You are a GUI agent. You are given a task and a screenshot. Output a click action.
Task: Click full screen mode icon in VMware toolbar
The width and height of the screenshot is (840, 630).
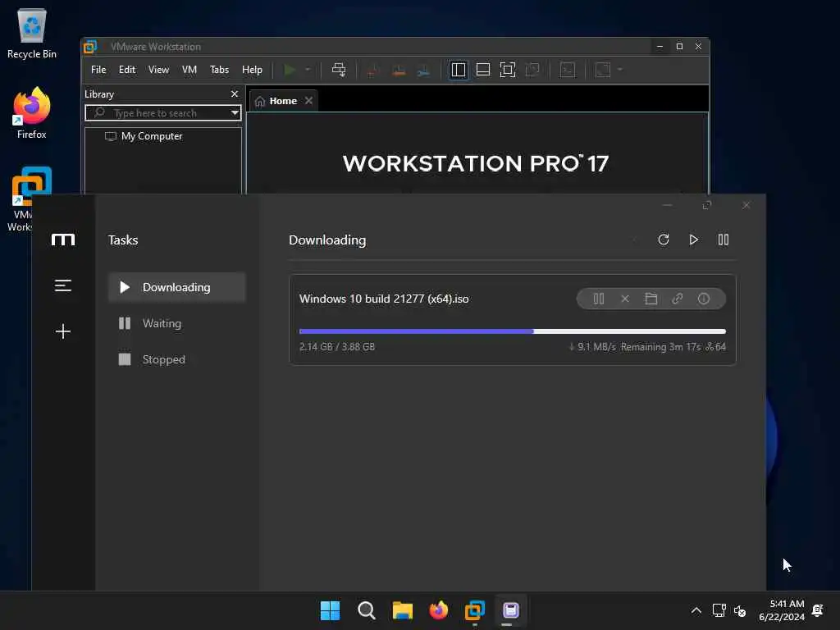(507, 70)
